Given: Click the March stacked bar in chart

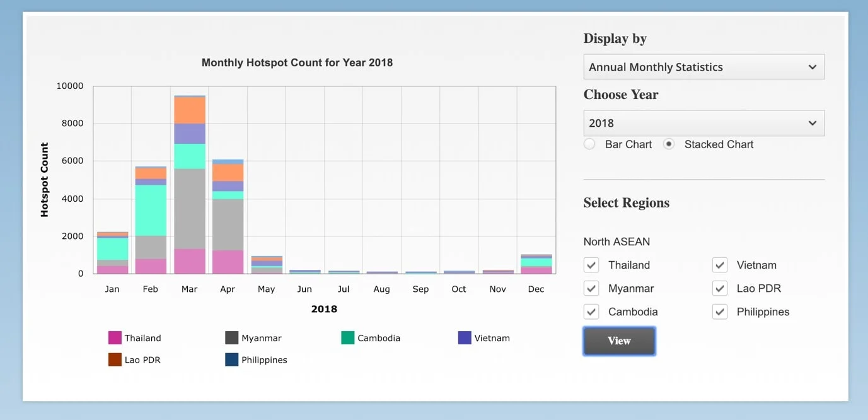Looking at the screenshot, I should 190,189.
